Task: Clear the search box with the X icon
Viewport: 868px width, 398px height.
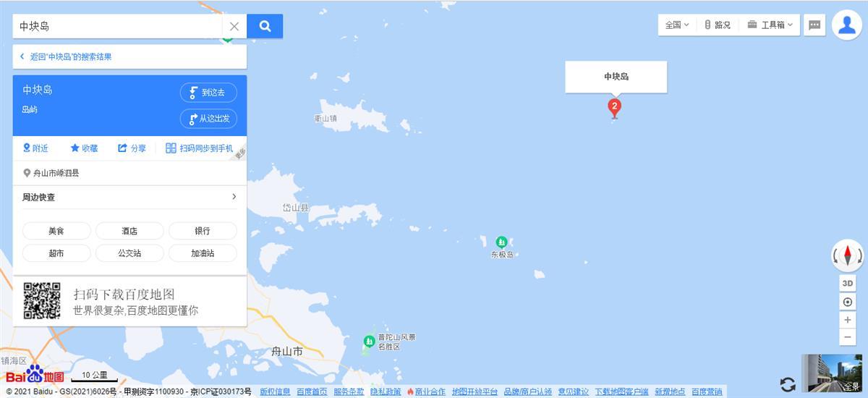Action: pos(234,26)
